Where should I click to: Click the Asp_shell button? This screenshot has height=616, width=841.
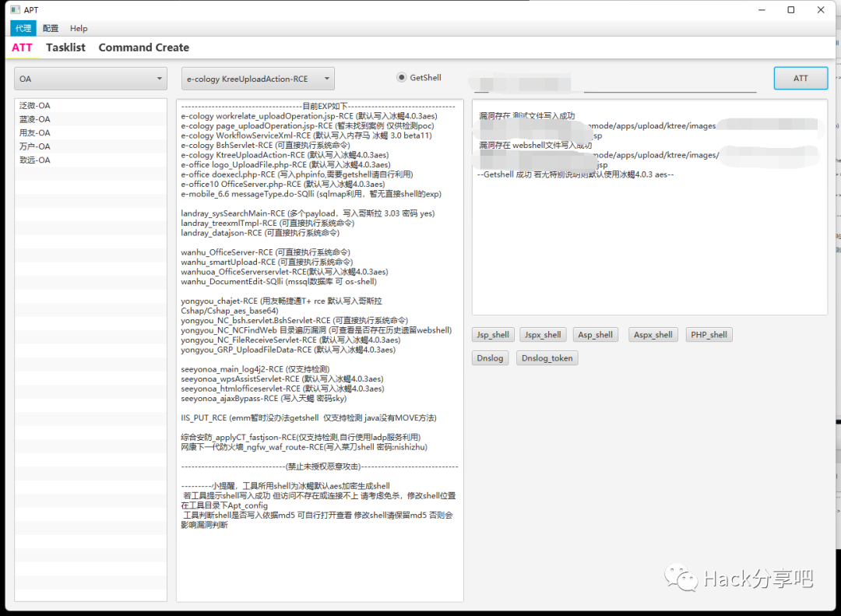click(x=595, y=334)
